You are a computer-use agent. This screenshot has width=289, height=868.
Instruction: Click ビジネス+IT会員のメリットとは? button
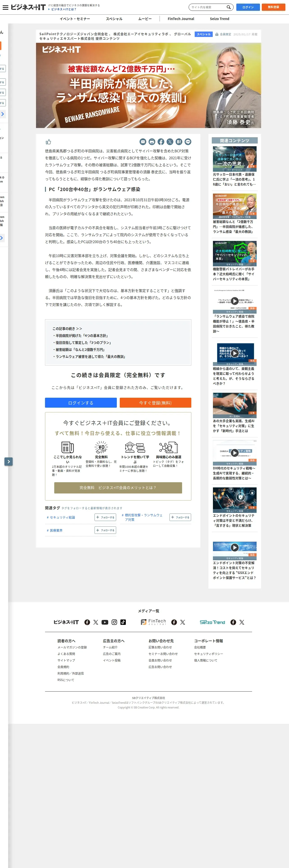(118, 488)
